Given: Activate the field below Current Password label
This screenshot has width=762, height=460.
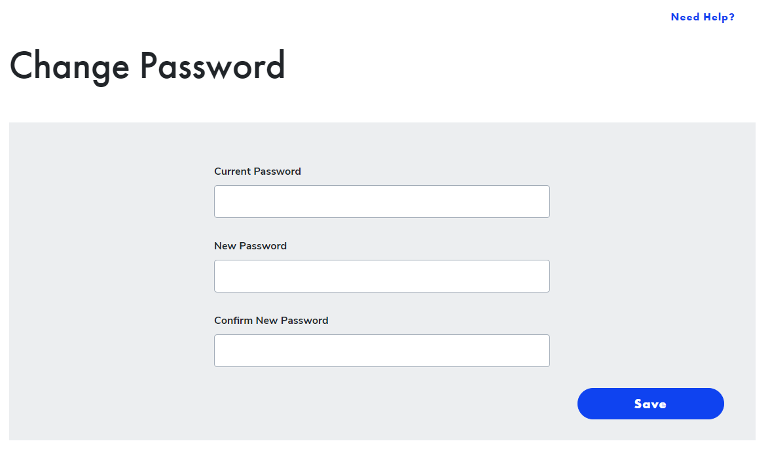Looking at the screenshot, I should [x=381, y=201].
